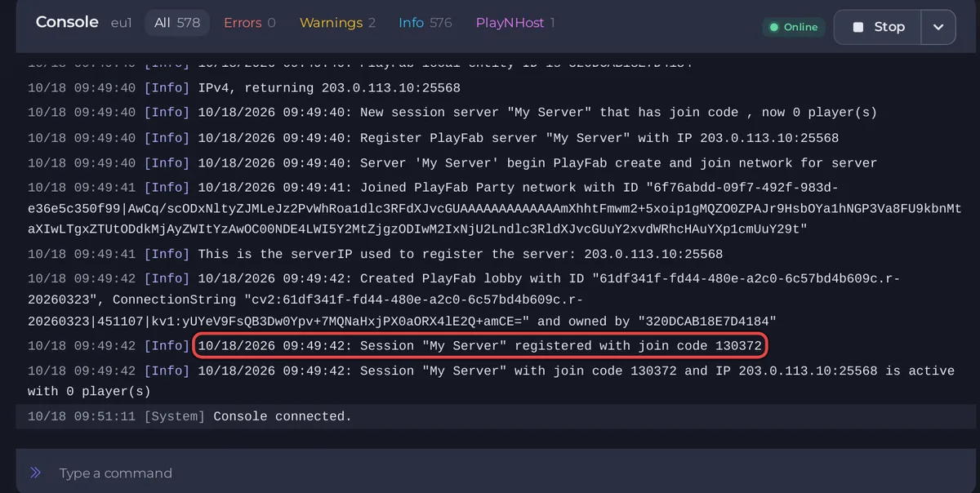Expand the dropdown arrow next to Stop
The width and height of the screenshot is (980, 493).
click(938, 27)
